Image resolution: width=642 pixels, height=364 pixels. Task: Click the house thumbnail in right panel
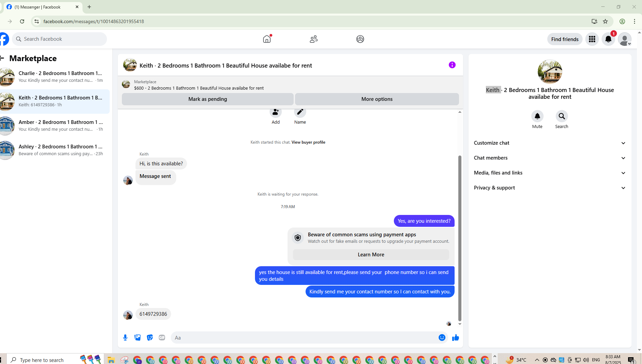[x=550, y=72]
